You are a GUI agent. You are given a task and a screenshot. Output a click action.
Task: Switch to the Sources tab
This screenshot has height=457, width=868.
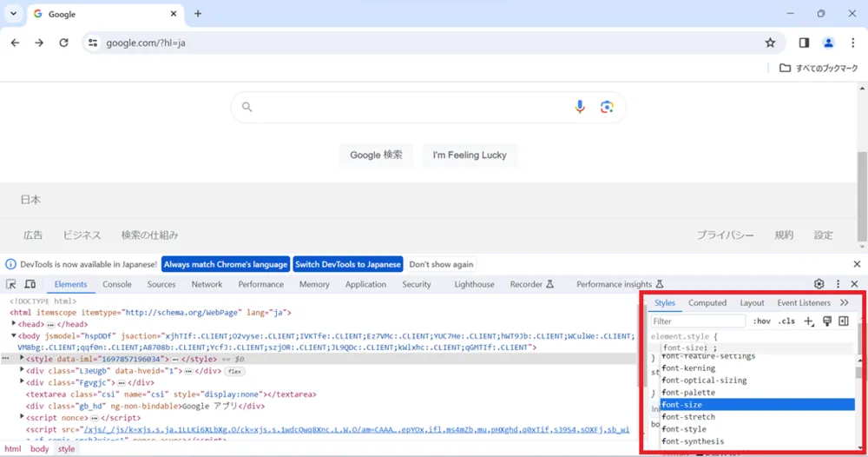click(x=161, y=284)
